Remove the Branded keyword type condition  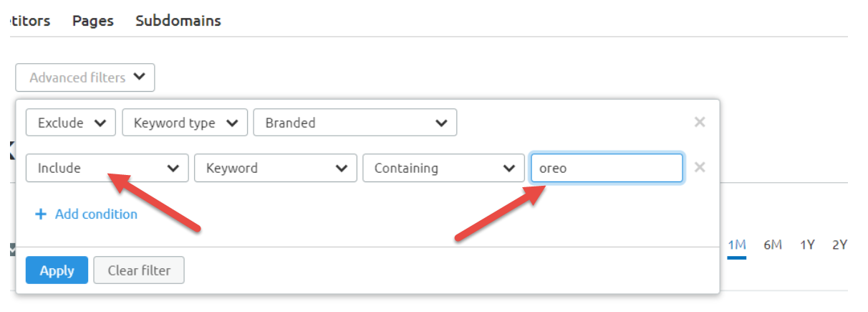(700, 122)
